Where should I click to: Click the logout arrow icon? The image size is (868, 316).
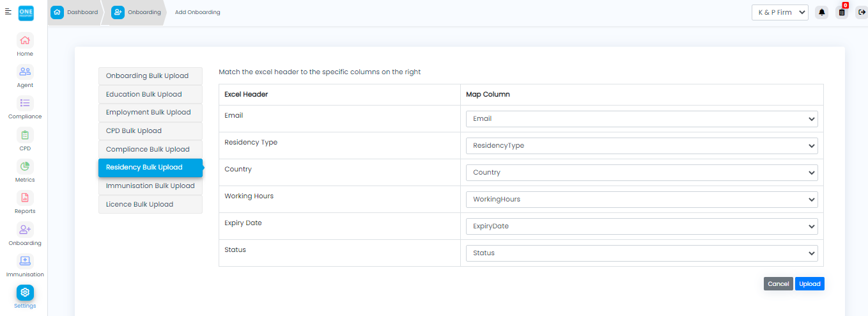[x=860, y=12]
